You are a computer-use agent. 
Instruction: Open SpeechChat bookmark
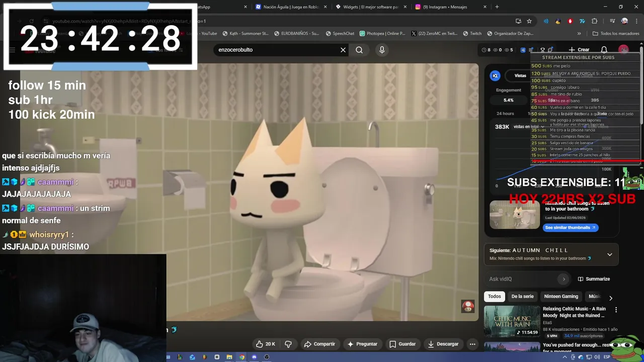pos(340,34)
